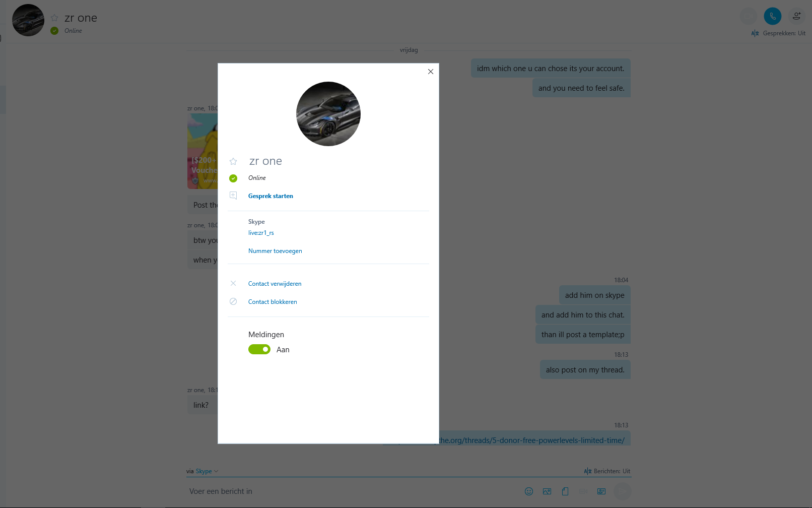Select Contact blokkeren option

pos(273,302)
